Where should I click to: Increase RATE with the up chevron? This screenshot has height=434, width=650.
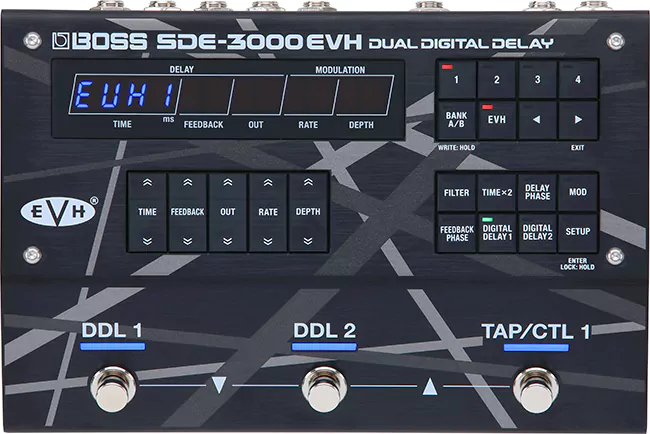click(268, 183)
